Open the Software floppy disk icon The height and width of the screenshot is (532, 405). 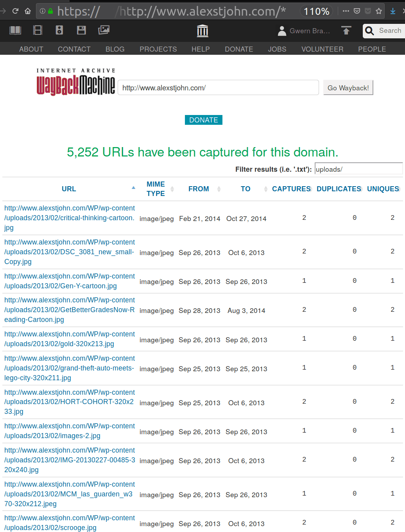tap(81, 30)
